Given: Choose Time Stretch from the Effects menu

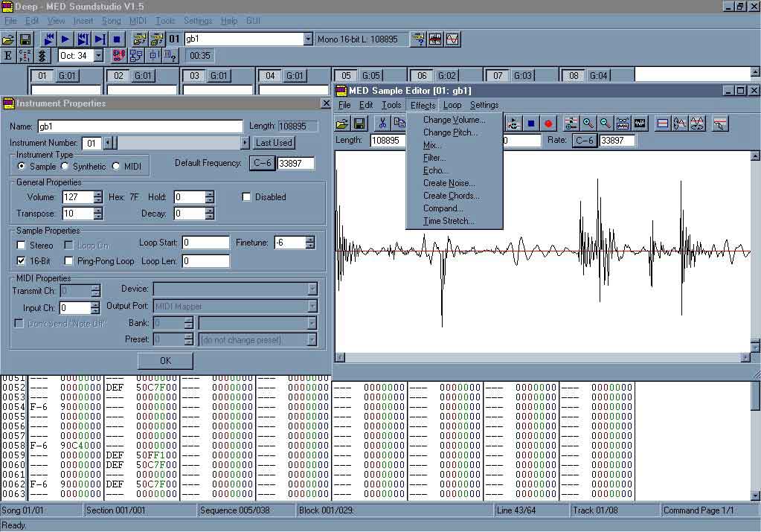Looking at the screenshot, I should [449, 221].
